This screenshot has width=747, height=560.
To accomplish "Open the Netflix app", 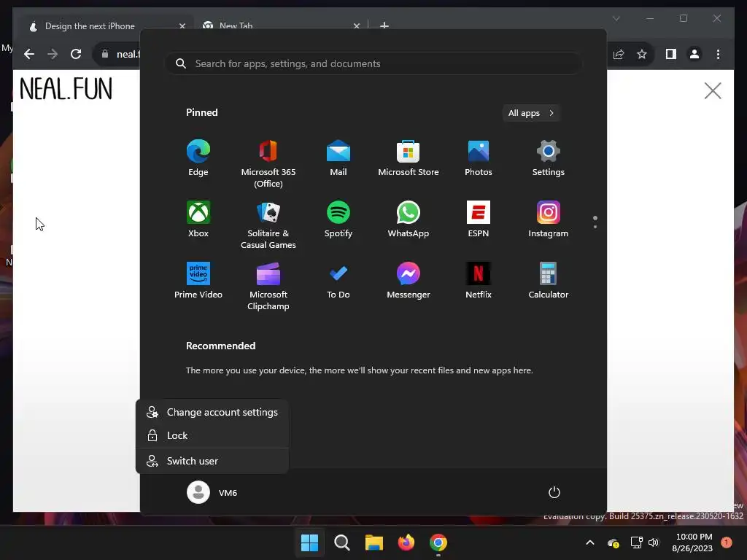I will coord(479,281).
